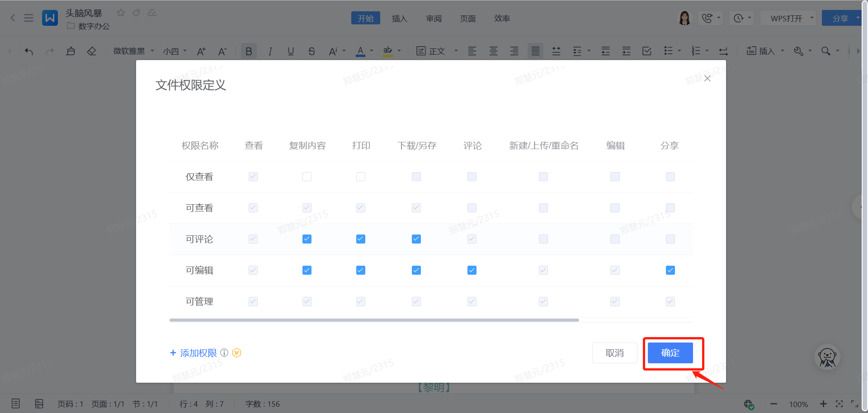
Task: Click the back arrow icon
Action: (13, 18)
